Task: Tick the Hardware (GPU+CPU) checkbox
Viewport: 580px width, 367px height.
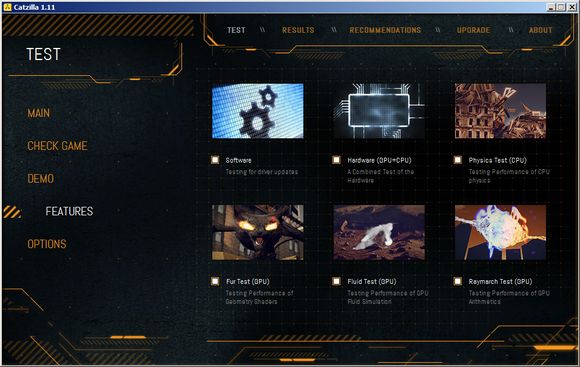Action: tap(336, 160)
